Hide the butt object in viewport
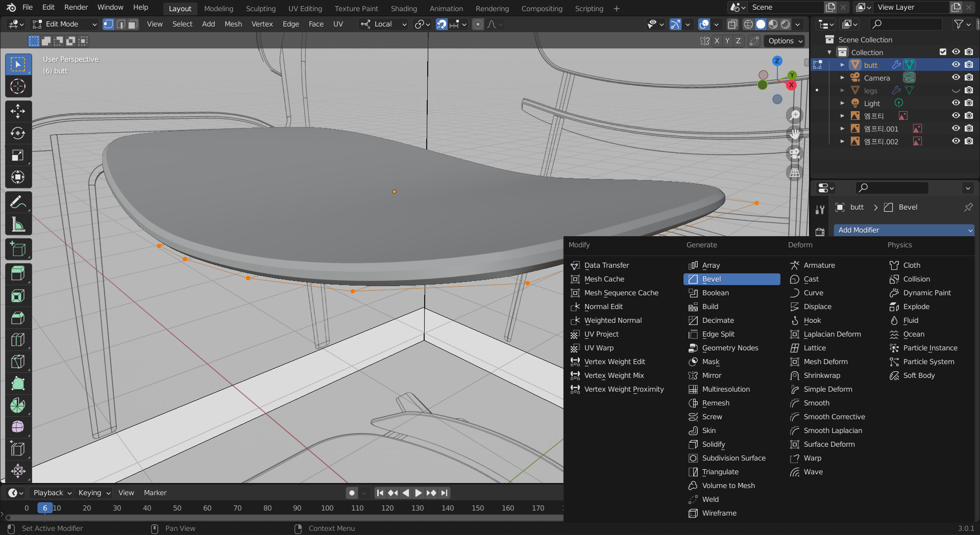The height and width of the screenshot is (535, 980). 956,65
